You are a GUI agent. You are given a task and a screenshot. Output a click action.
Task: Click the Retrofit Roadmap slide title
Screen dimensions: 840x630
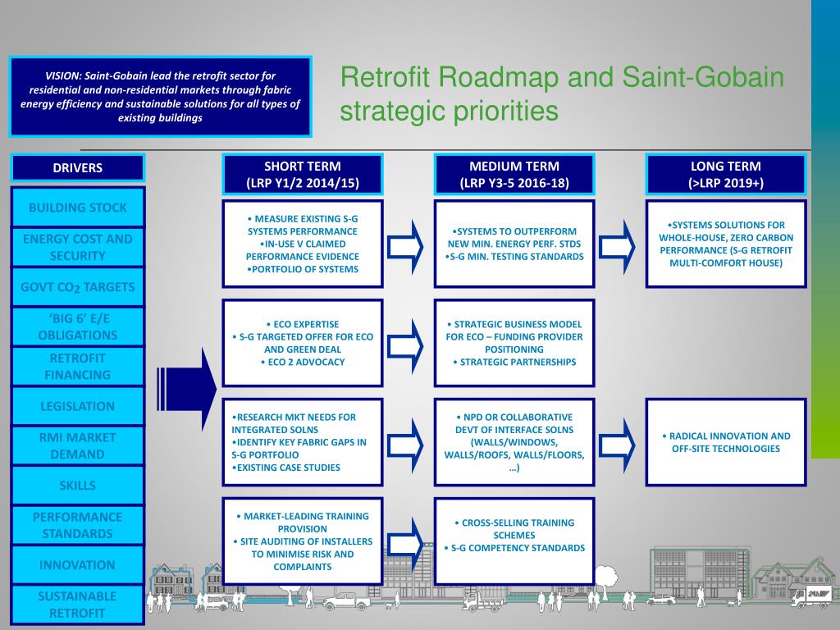pos(561,94)
